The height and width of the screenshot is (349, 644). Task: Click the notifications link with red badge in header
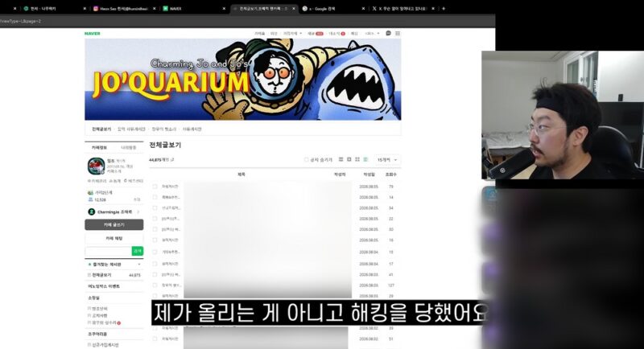(x=336, y=34)
